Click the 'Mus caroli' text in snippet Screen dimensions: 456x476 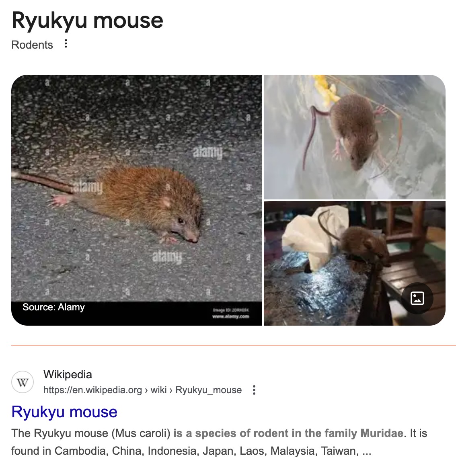[x=141, y=433]
